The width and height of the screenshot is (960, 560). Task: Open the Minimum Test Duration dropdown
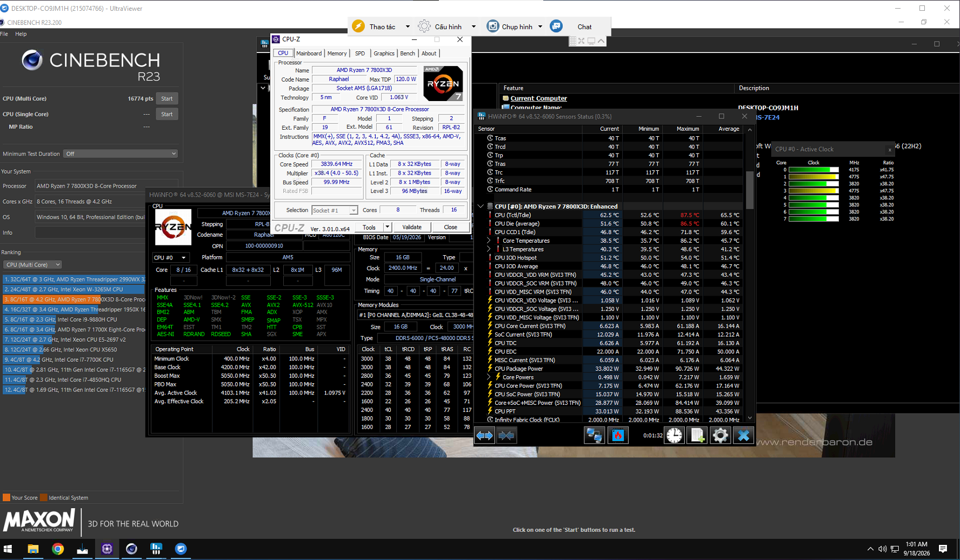(x=121, y=154)
